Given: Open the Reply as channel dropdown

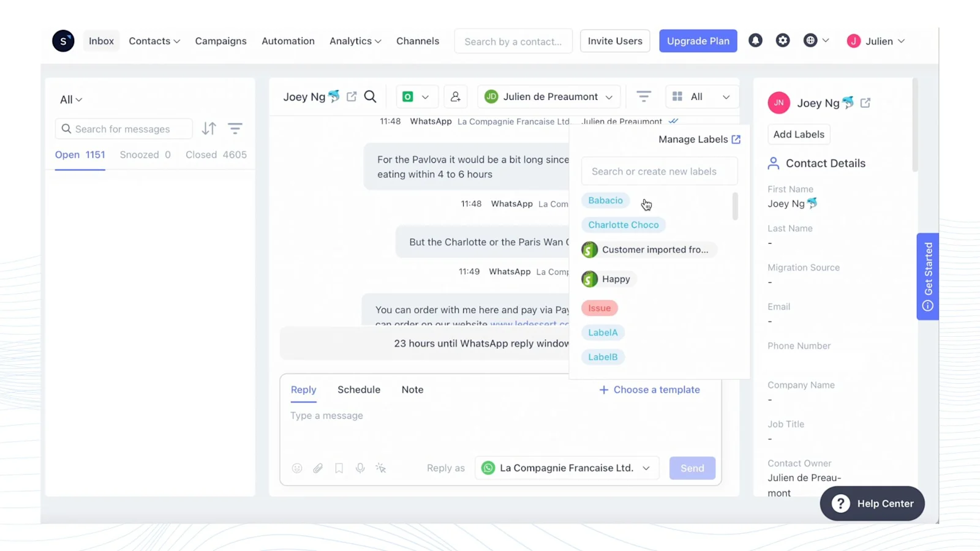Looking at the screenshot, I should (567, 468).
